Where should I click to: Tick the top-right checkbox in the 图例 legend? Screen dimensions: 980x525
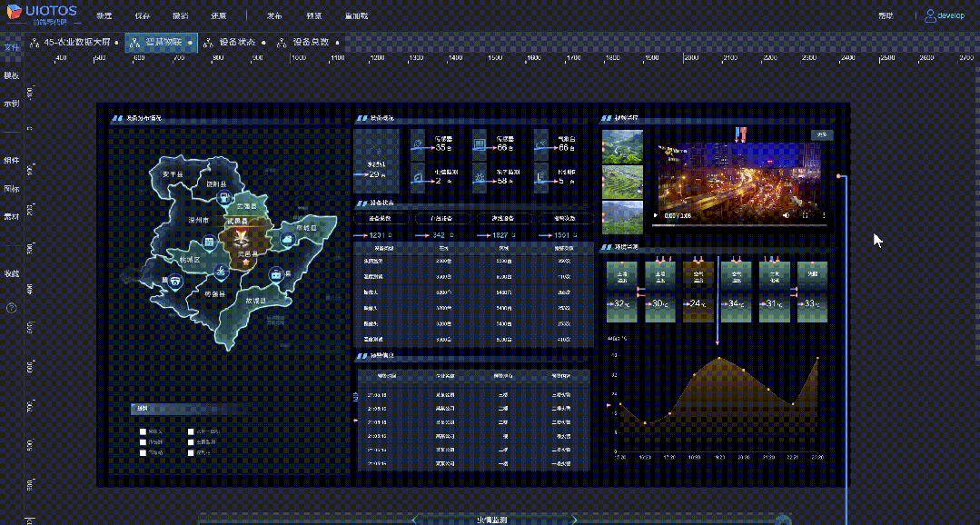pyautogui.click(x=192, y=431)
